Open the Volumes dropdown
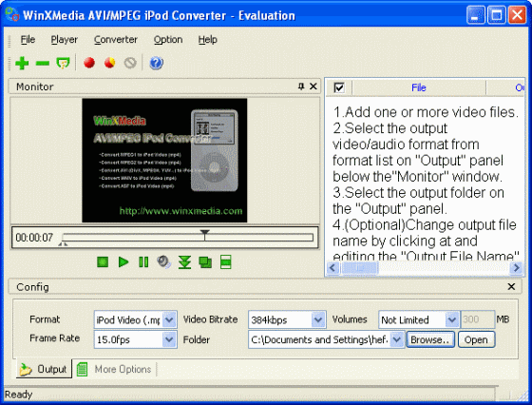Image resolution: width=532 pixels, height=405 pixels. (452, 319)
